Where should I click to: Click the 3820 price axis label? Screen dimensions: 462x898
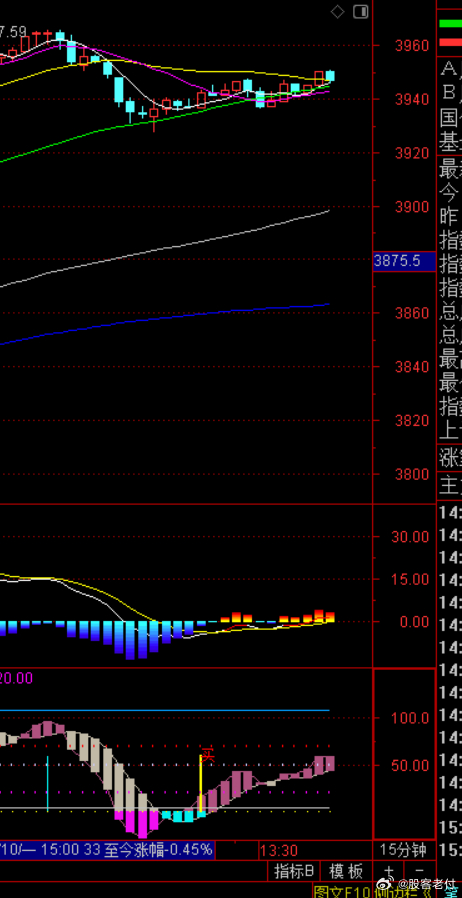[411, 421]
